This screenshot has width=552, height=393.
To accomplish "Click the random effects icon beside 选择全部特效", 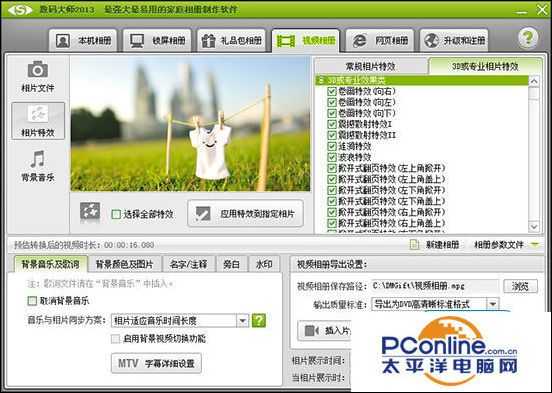I will [90, 213].
